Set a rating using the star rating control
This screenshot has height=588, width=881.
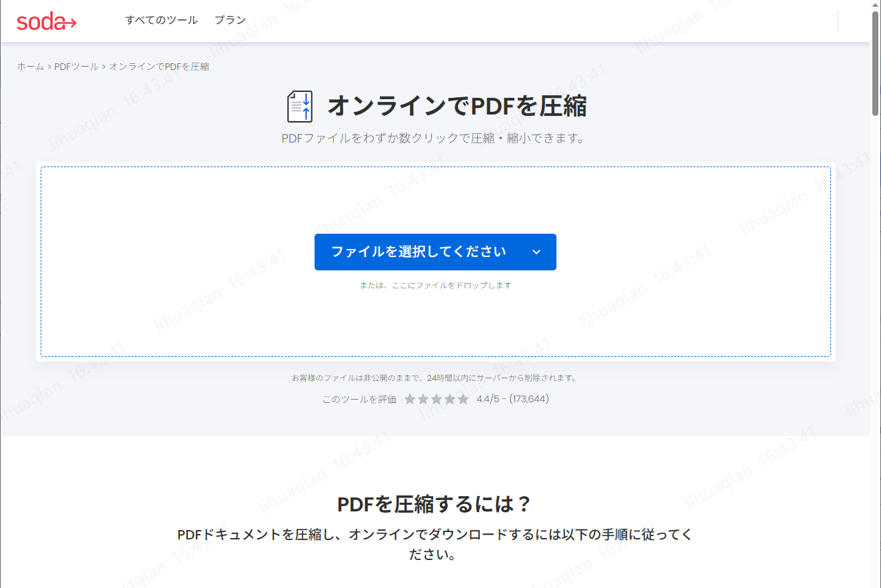point(437,399)
